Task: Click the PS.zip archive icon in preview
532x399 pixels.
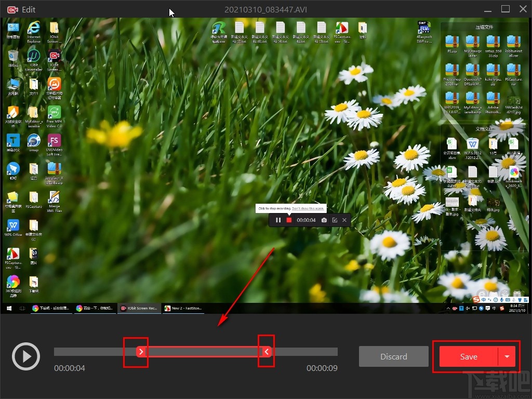Action: coord(452,44)
